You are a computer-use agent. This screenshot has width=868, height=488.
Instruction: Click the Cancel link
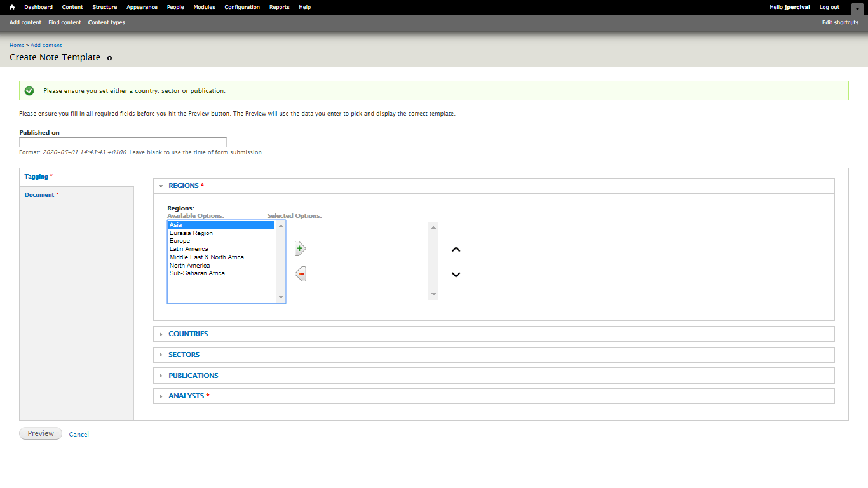79,435
